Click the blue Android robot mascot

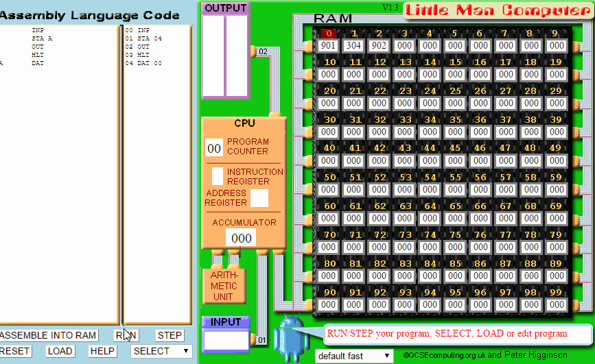point(291,339)
